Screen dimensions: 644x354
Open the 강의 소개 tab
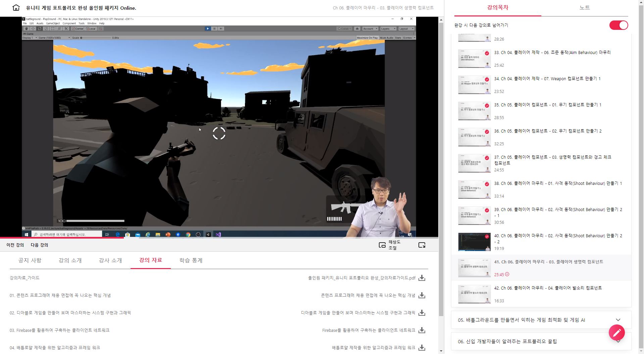70,260
